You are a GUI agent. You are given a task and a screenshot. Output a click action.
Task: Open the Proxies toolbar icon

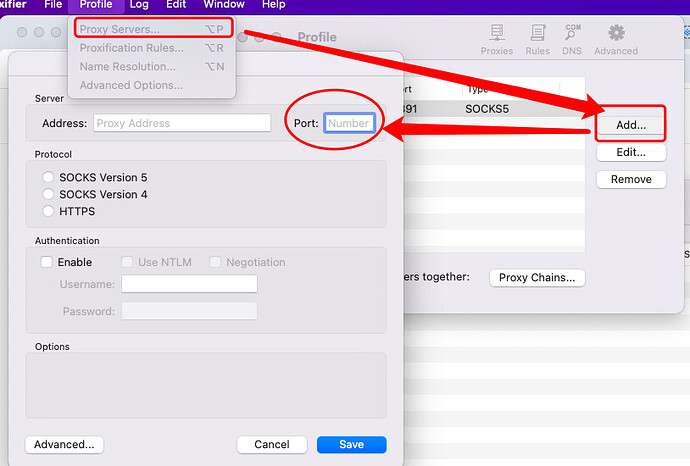click(496, 39)
